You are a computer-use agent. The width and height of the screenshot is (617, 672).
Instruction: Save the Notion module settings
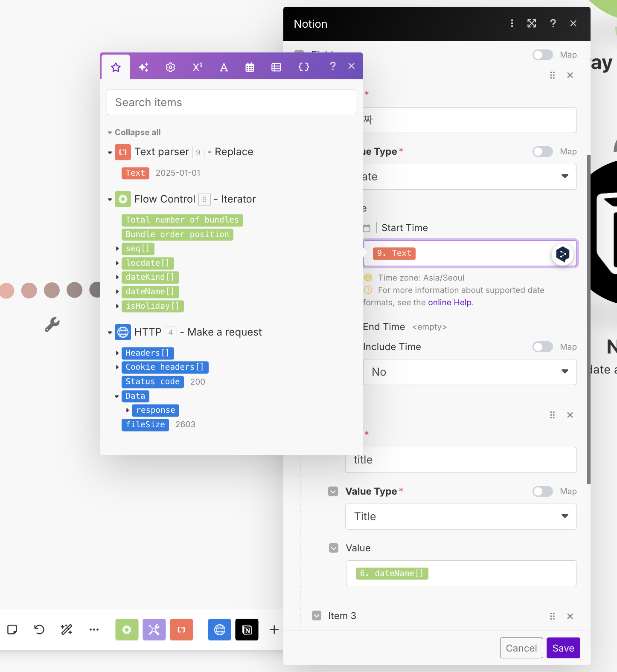click(x=563, y=648)
